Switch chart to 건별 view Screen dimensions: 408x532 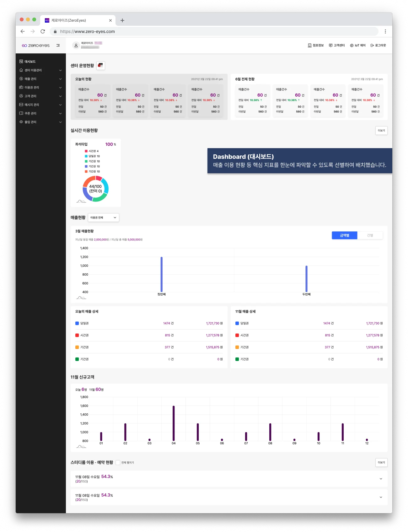[370, 235]
